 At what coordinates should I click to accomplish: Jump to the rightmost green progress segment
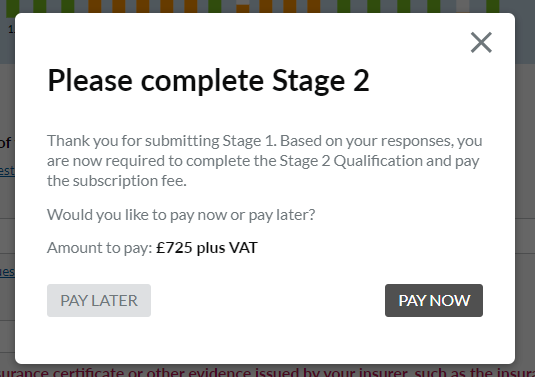(493, 6)
